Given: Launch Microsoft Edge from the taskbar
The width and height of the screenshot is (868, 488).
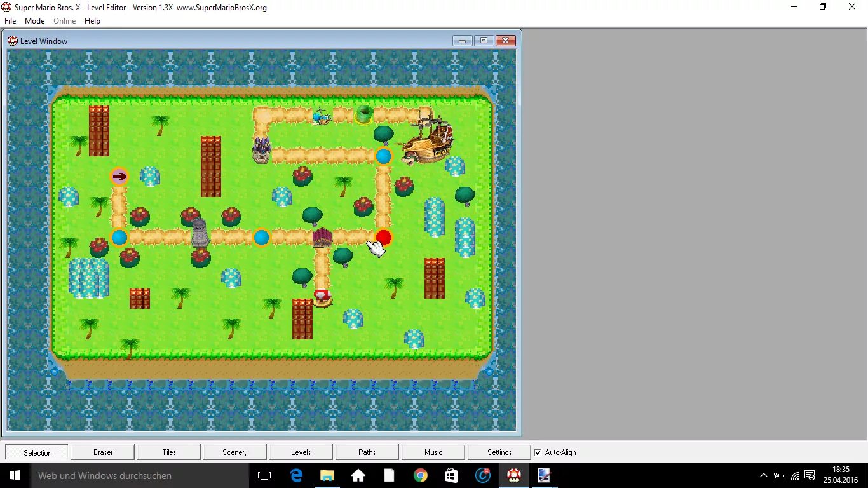Looking at the screenshot, I should pyautogui.click(x=296, y=475).
